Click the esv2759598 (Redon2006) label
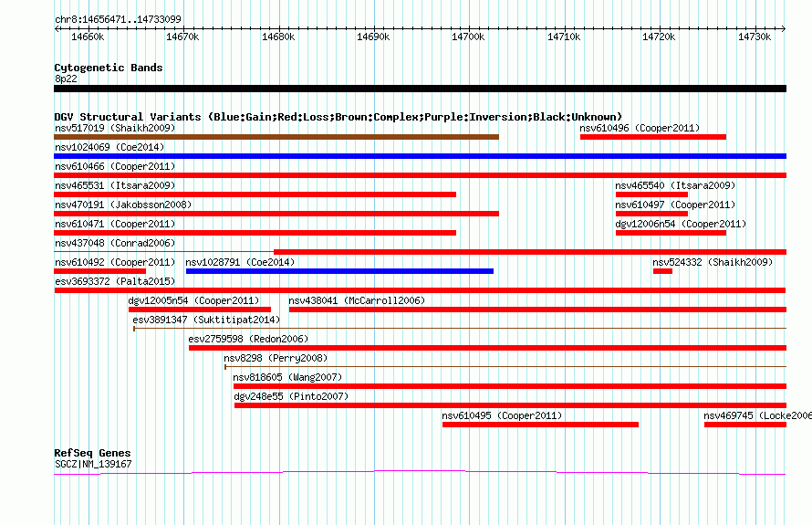 [248, 339]
